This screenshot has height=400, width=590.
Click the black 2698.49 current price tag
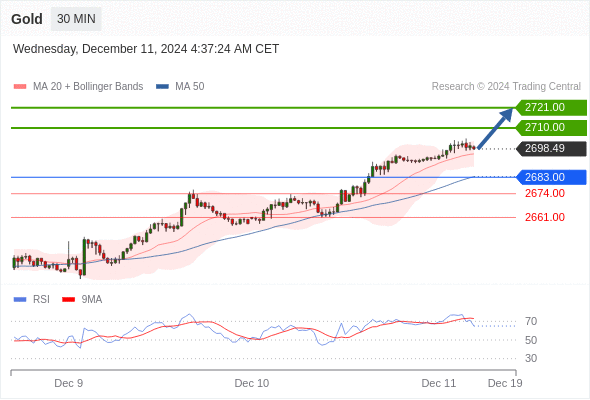click(x=551, y=149)
